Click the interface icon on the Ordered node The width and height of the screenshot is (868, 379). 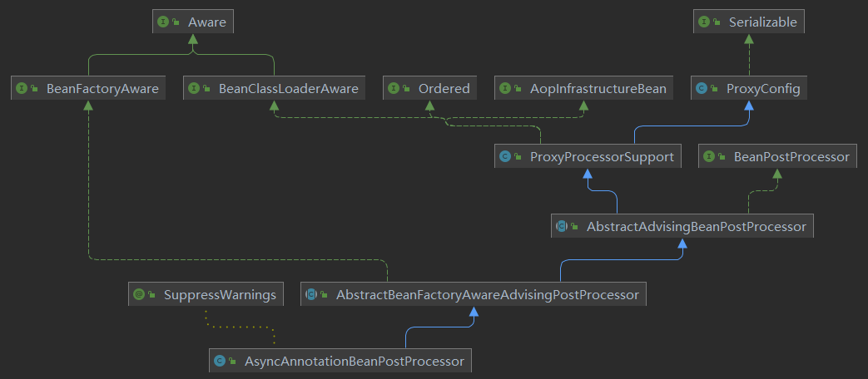pyautogui.click(x=394, y=89)
